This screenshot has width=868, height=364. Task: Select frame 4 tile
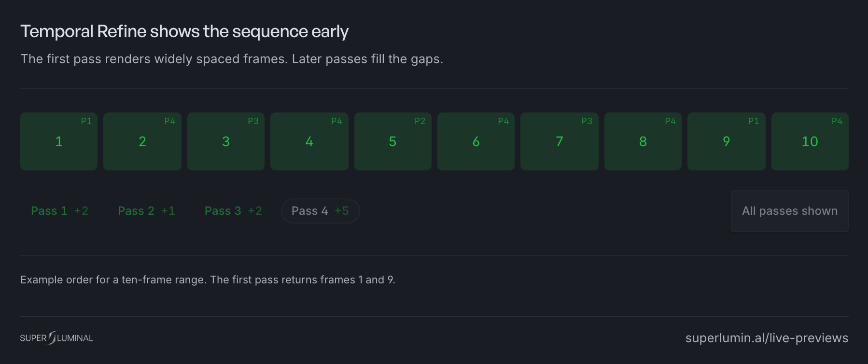309,141
